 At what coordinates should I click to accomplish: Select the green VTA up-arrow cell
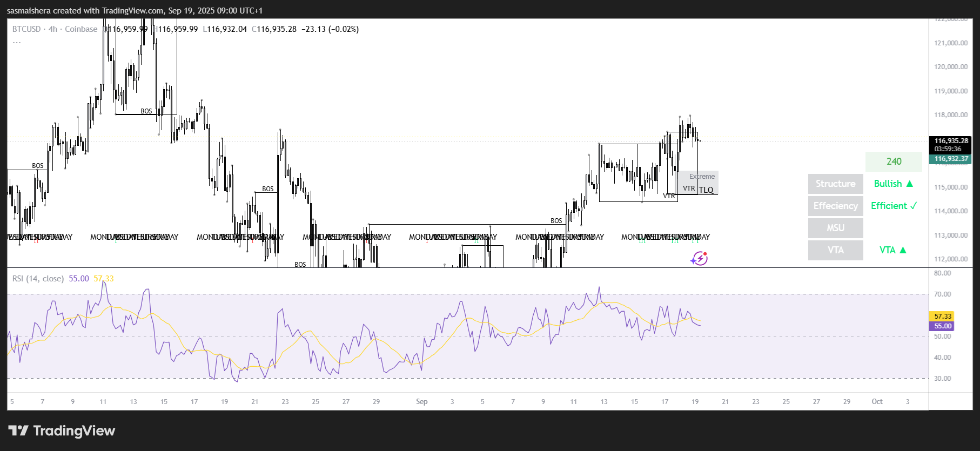click(894, 250)
